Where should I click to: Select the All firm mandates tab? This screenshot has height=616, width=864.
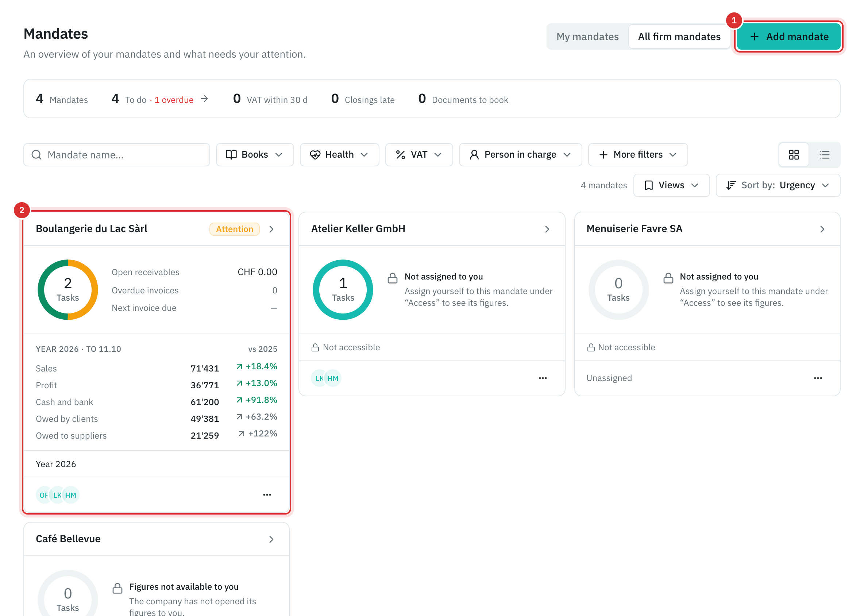(679, 37)
